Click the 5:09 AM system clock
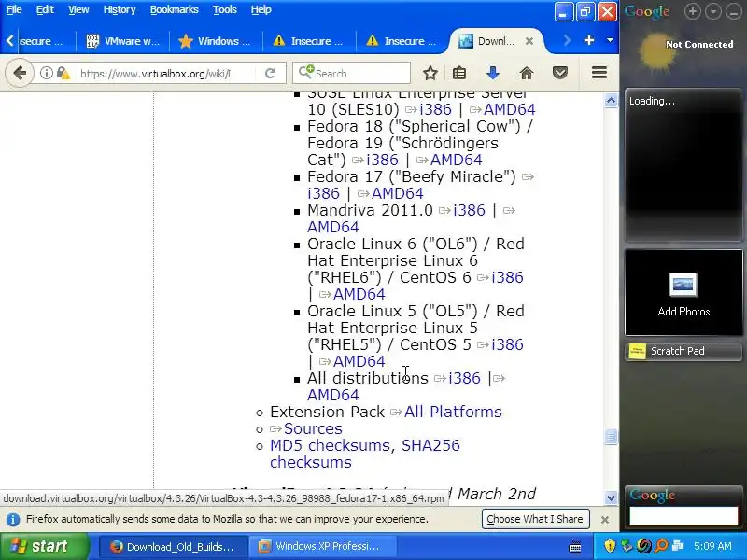The image size is (747, 560). [x=712, y=546]
